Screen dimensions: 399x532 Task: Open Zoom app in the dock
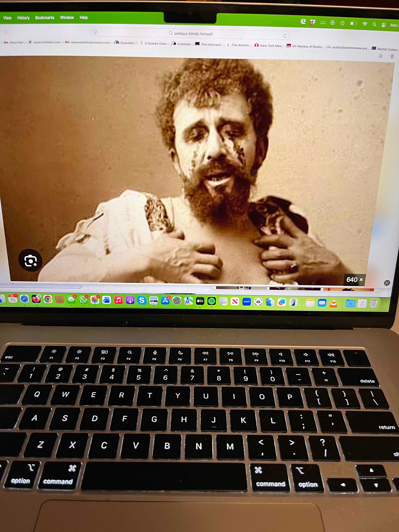(246, 301)
